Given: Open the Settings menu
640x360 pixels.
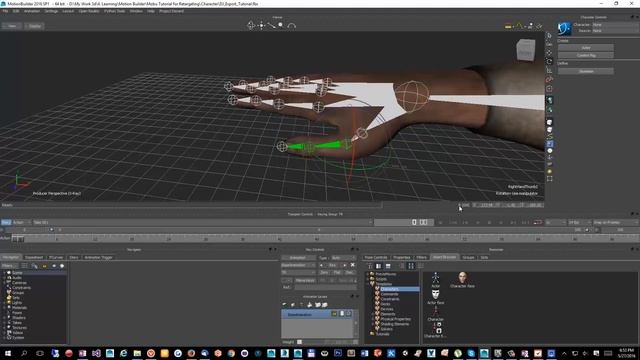Looking at the screenshot, I should (51, 11).
